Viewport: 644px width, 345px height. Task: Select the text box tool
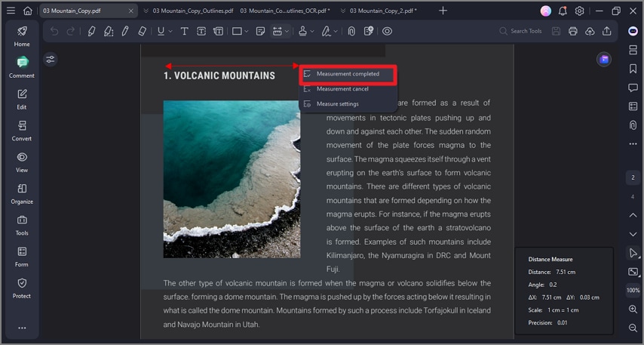point(201,31)
